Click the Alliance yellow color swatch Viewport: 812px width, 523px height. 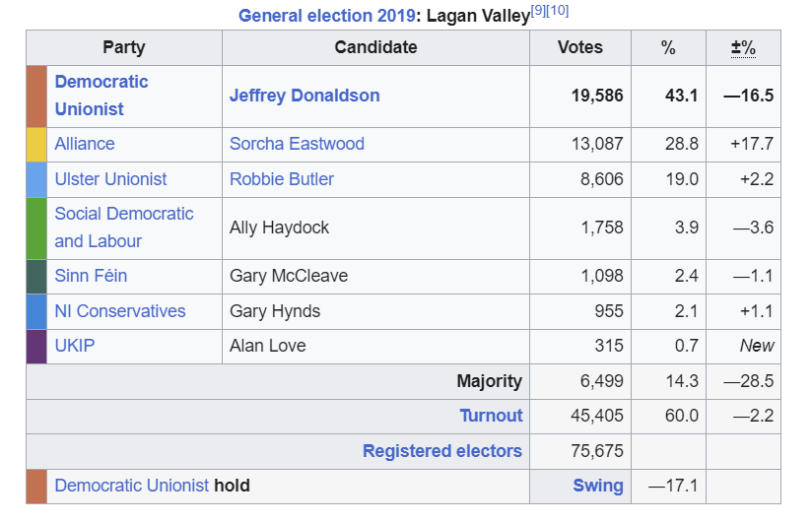click(36, 144)
